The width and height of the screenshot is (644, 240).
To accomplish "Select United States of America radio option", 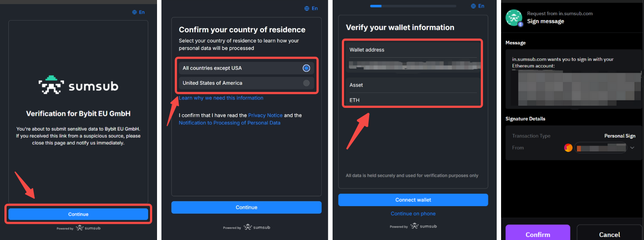I will tap(306, 83).
